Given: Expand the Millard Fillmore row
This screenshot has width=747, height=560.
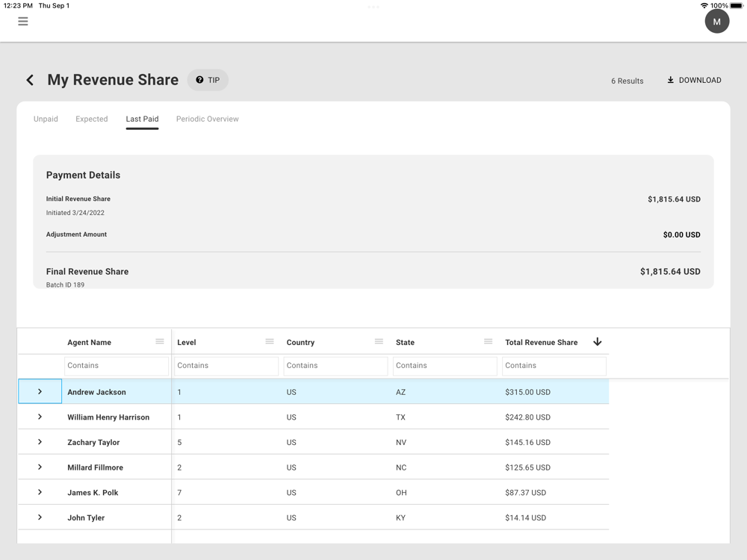Looking at the screenshot, I should (40, 467).
